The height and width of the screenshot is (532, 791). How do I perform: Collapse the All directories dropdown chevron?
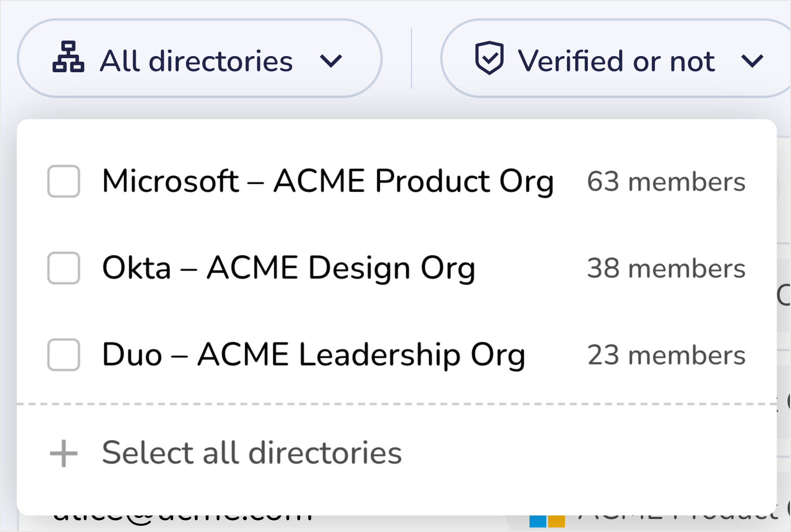[331, 61]
